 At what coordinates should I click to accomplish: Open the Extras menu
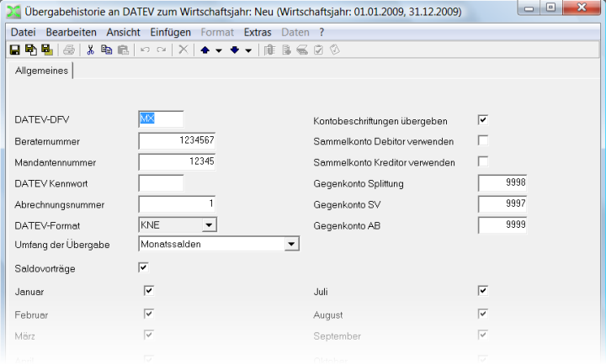(258, 32)
